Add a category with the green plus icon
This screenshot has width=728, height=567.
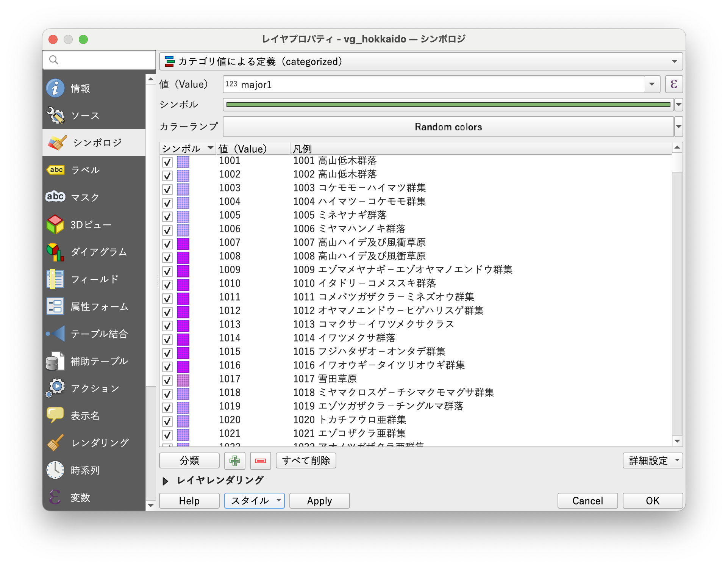[235, 460]
